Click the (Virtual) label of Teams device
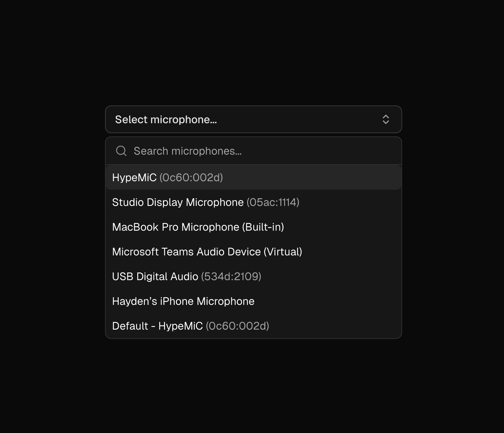 (x=283, y=252)
